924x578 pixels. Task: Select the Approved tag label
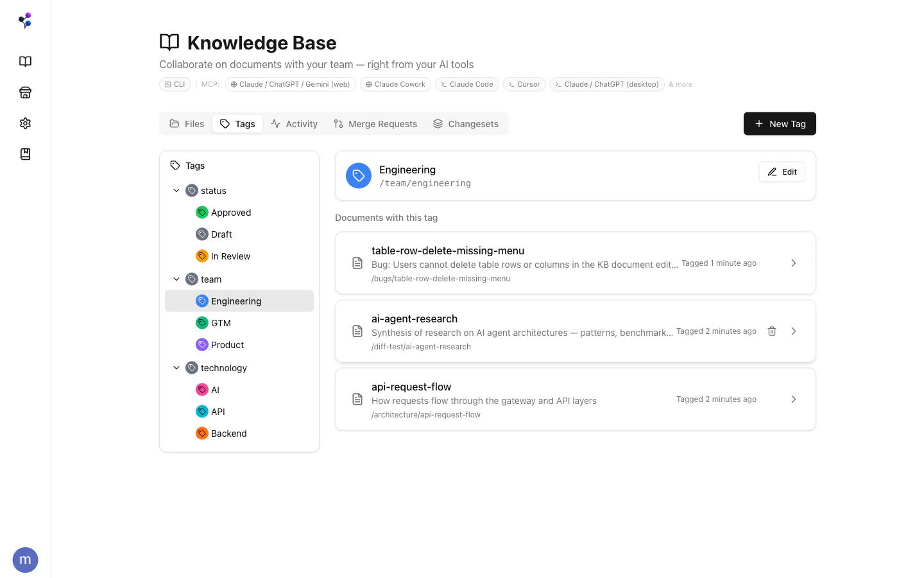pos(231,213)
